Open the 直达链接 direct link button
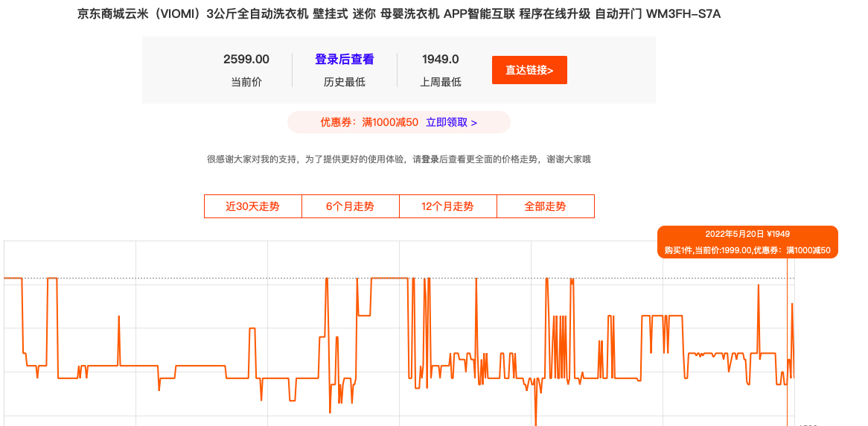Screen dimensions: 868x426 (529, 70)
